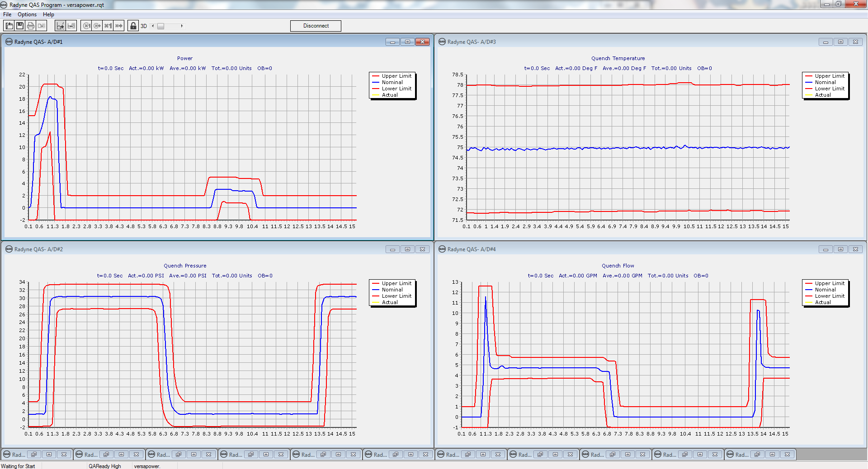Image resolution: width=868 pixels, height=469 pixels.
Task: Open the File menu
Action: 7,14
